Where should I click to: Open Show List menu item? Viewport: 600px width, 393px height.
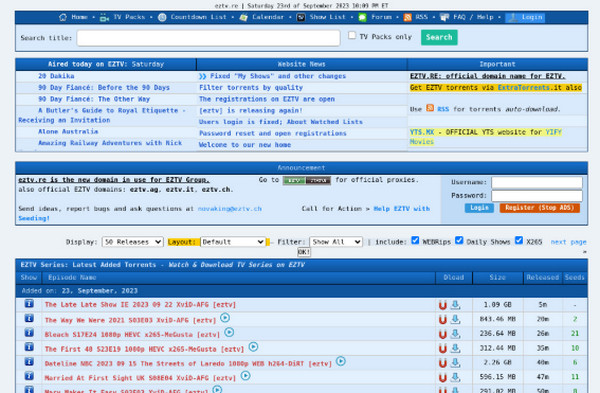coord(328,17)
